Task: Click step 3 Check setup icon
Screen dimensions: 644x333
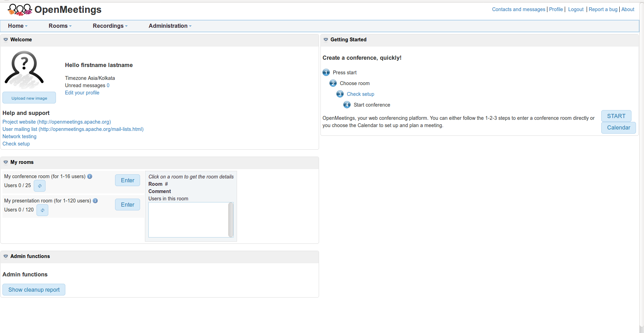Action: (340, 94)
